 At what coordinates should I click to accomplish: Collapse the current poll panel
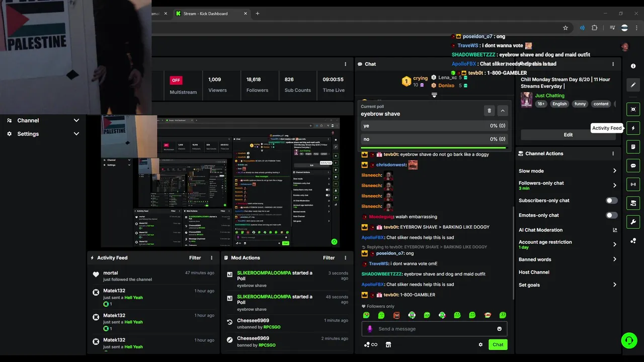[502, 111]
